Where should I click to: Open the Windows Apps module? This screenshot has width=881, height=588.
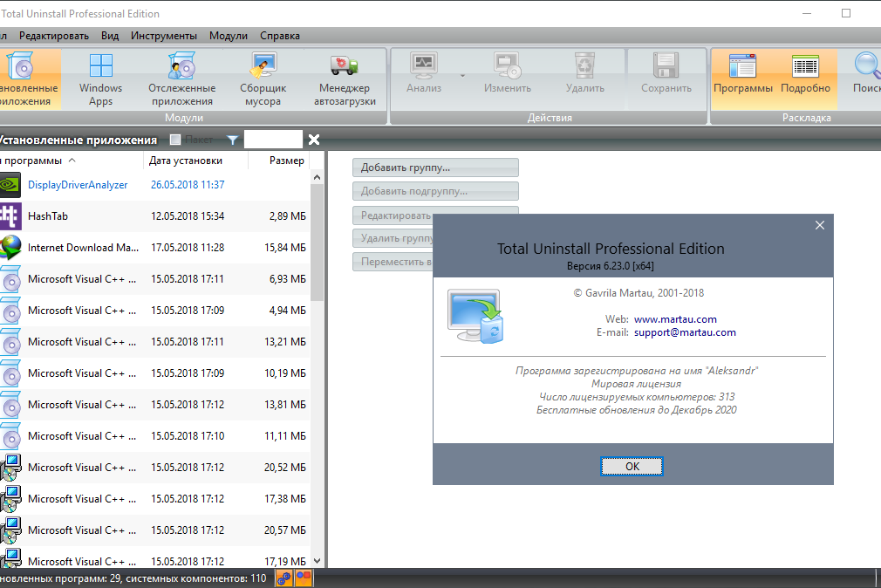pos(100,79)
